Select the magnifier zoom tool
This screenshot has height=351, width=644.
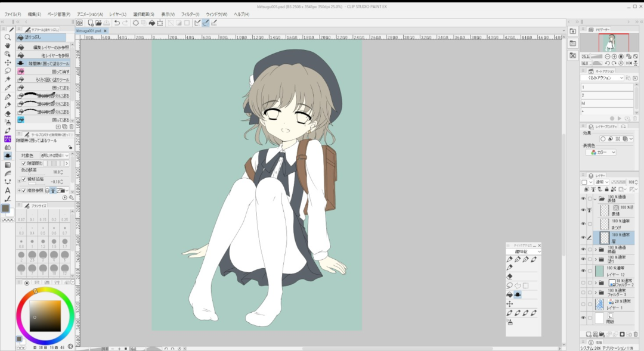tap(8, 37)
